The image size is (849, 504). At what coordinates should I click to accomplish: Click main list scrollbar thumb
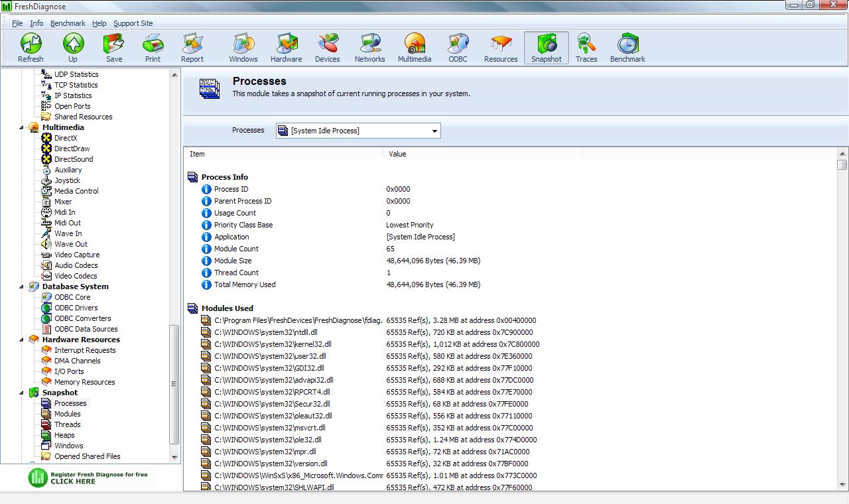(842, 164)
